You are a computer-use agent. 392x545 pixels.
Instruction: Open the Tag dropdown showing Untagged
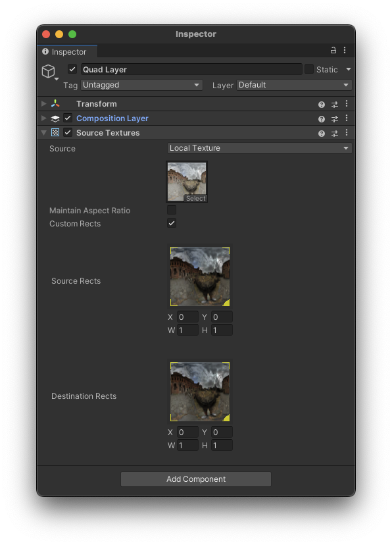pyautogui.click(x=141, y=85)
